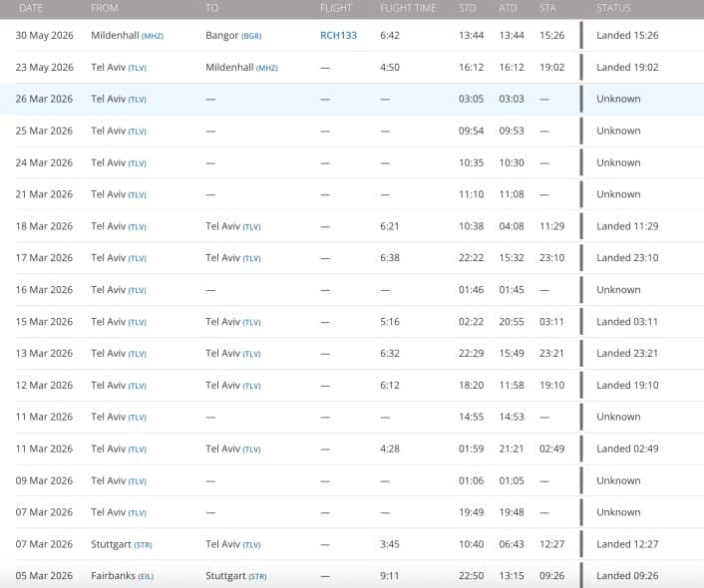Click the STATUS column header
This screenshot has height=588, width=704.
tap(613, 8)
